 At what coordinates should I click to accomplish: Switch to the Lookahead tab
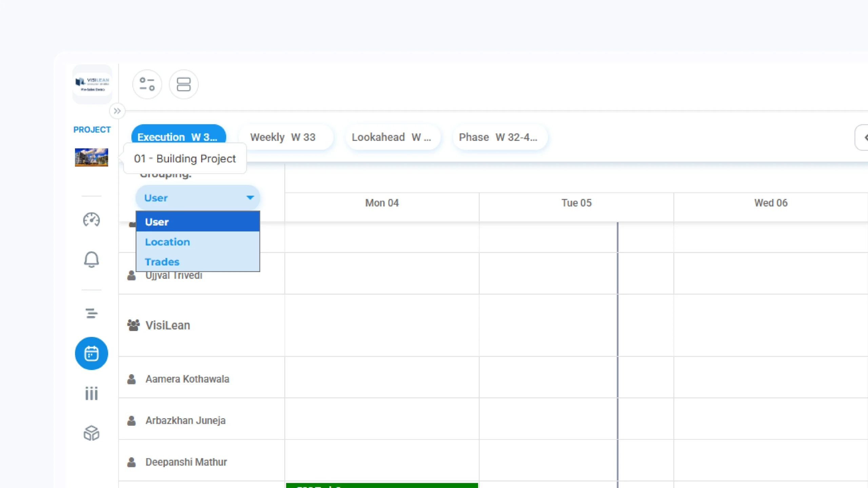[x=392, y=137]
